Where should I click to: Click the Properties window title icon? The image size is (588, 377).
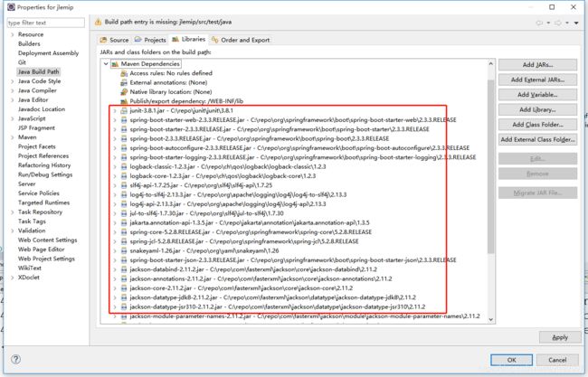pos(11,7)
